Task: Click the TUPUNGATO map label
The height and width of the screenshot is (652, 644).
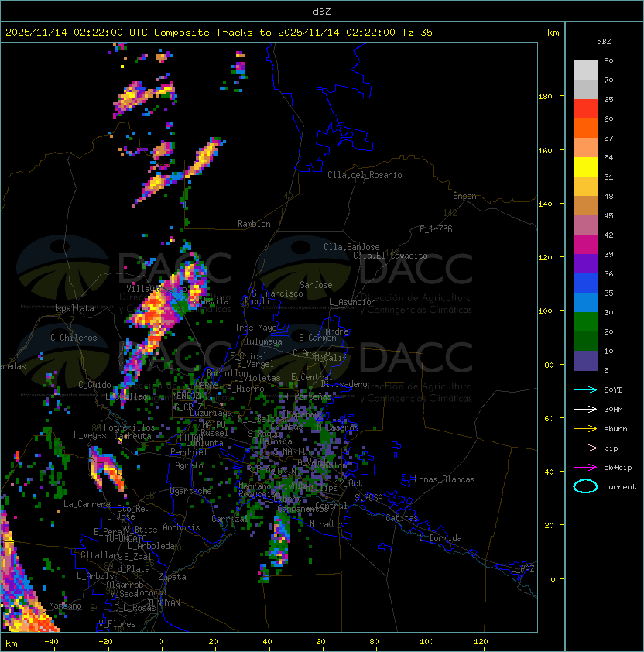Action: click(x=125, y=538)
